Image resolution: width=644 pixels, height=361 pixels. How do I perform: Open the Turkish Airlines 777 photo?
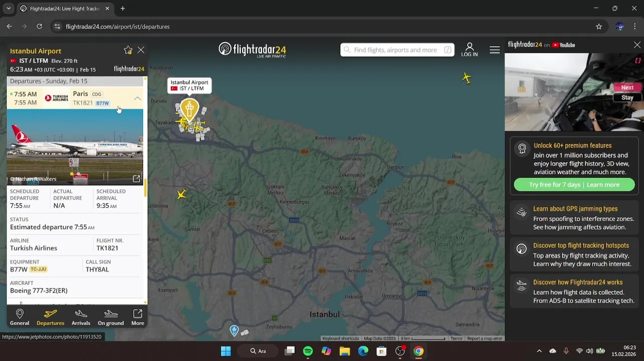coord(75,146)
